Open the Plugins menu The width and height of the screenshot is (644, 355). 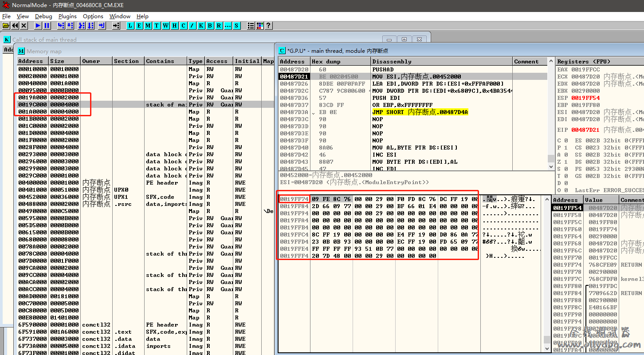(67, 16)
